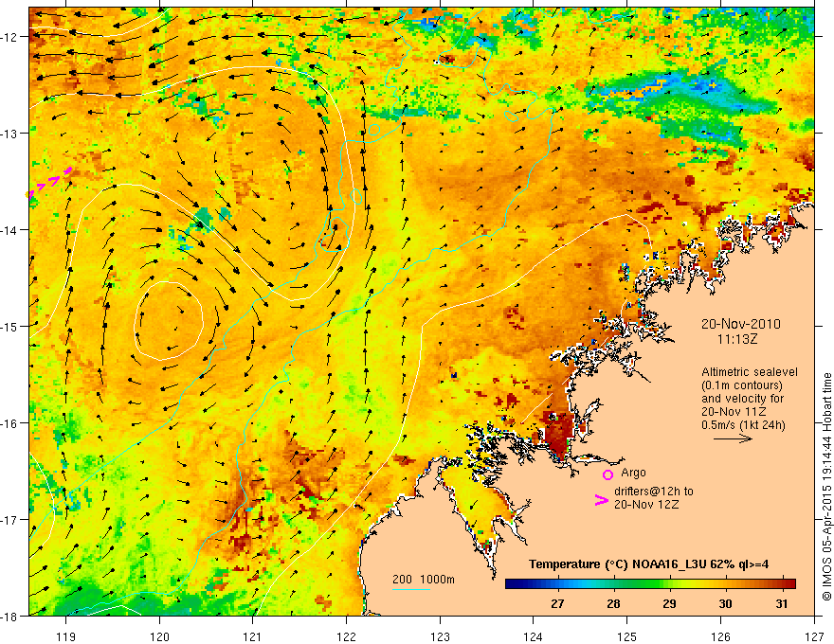Click the latitude axis label -17
Viewport: 834px width, 644px height.
click(9, 520)
